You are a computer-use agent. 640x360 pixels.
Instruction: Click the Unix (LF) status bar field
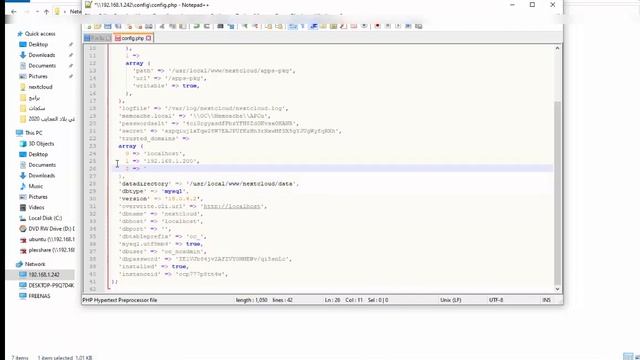pyautogui.click(x=451, y=300)
